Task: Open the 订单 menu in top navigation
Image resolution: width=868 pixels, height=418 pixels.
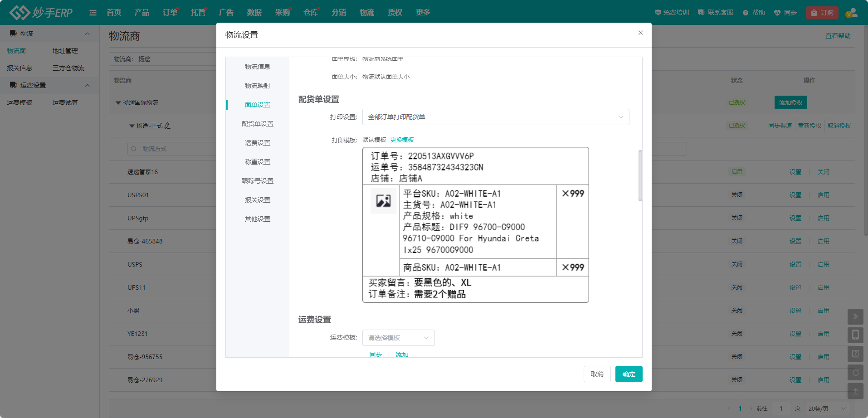Action: click(x=169, y=12)
